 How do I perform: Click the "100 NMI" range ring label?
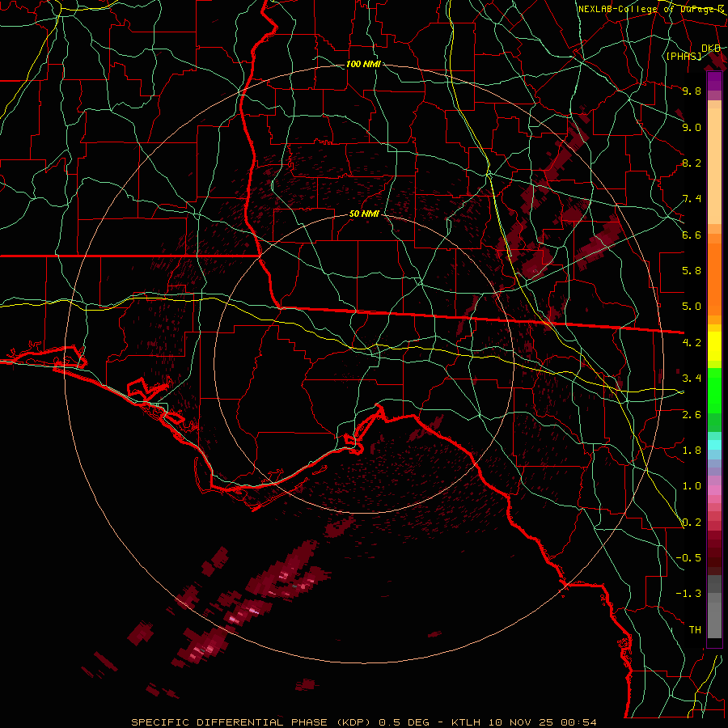tap(363, 64)
